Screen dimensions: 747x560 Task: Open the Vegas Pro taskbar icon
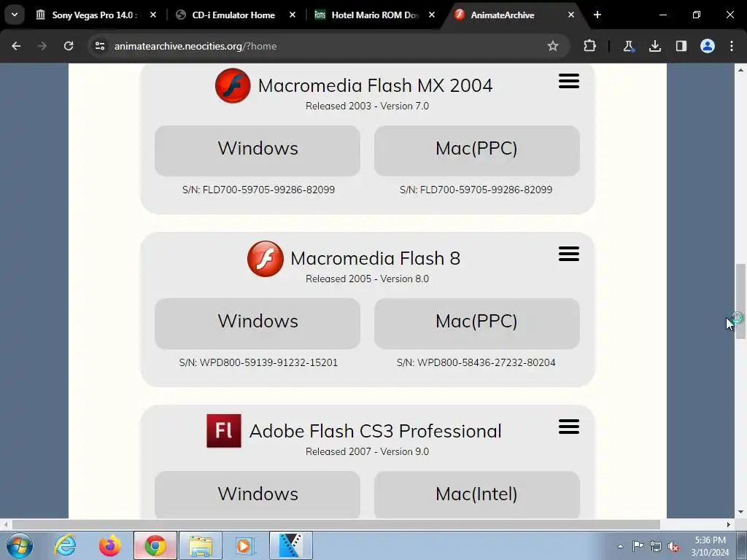point(291,545)
